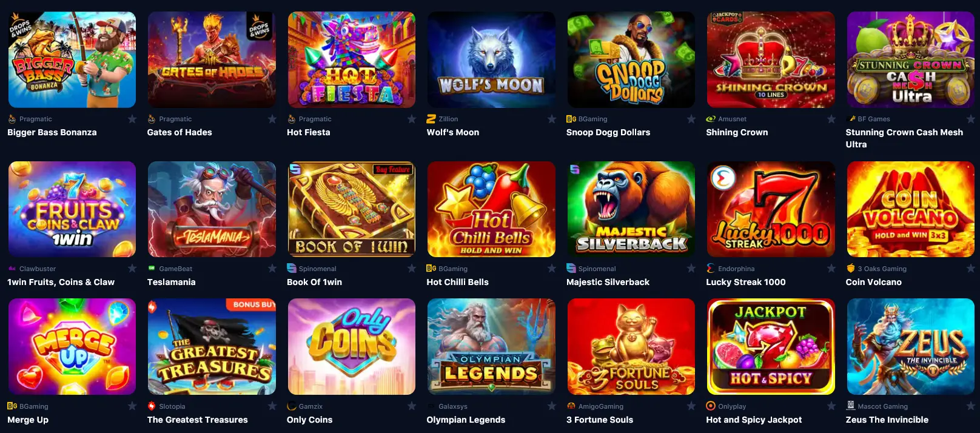Screen dimensions: 980x433
Task: Add Snoop Dogg Dollars to favorites
Action: [691, 119]
